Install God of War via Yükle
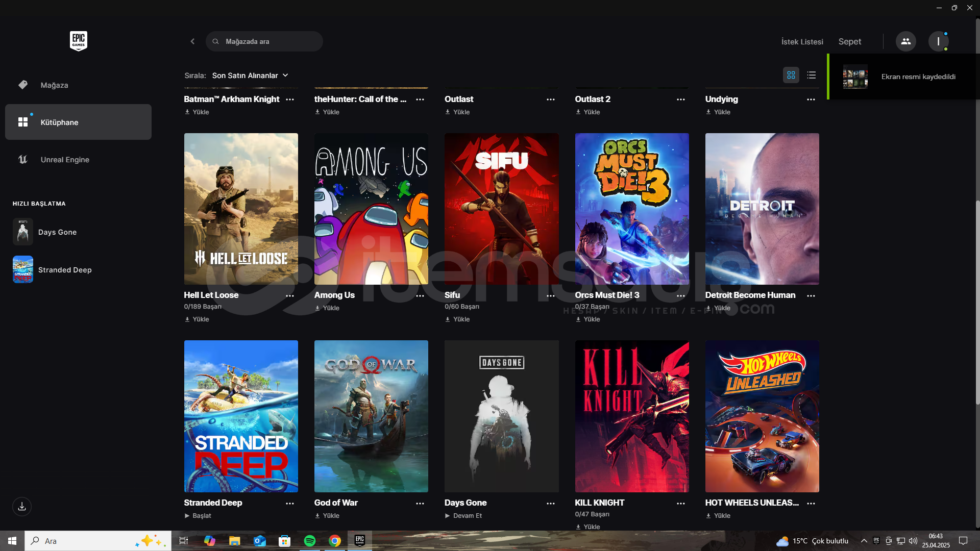 (x=327, y=516)
